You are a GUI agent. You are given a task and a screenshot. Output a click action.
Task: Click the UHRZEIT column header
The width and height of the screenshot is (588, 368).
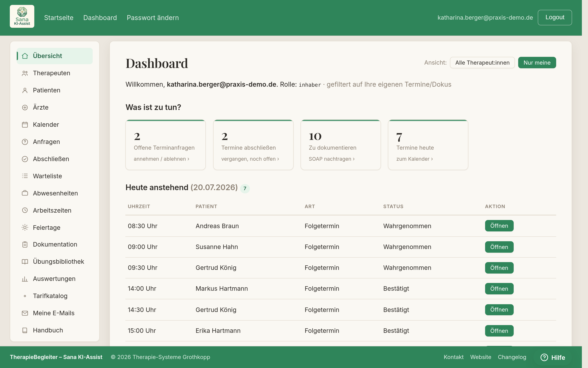coord(139,206)
